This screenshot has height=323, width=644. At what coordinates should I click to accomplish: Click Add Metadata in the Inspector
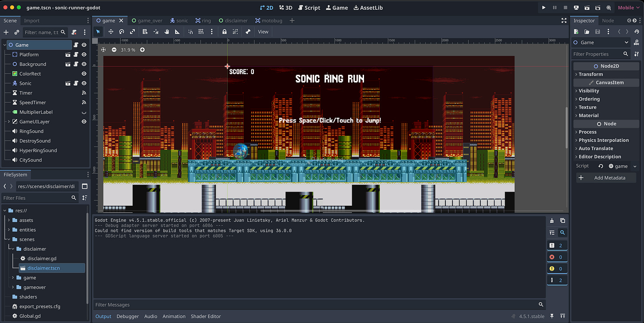pyautogui.click(x=606, y=178)
